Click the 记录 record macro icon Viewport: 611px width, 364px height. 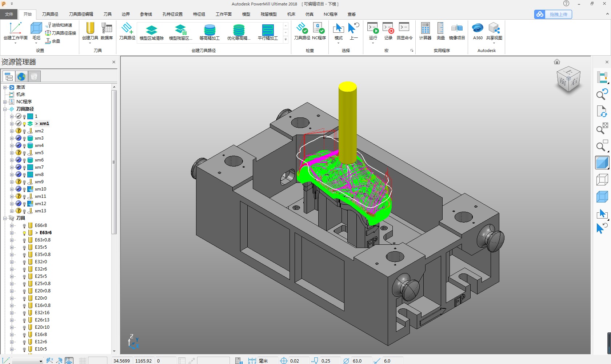[388, 28]
